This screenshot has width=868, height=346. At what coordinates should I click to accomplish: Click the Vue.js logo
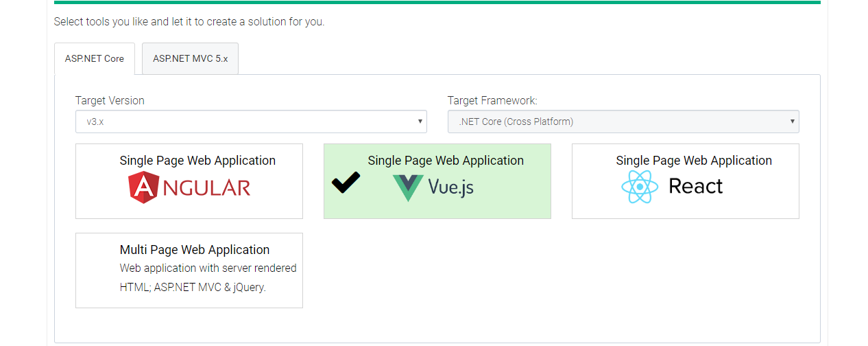click(433, 187)
